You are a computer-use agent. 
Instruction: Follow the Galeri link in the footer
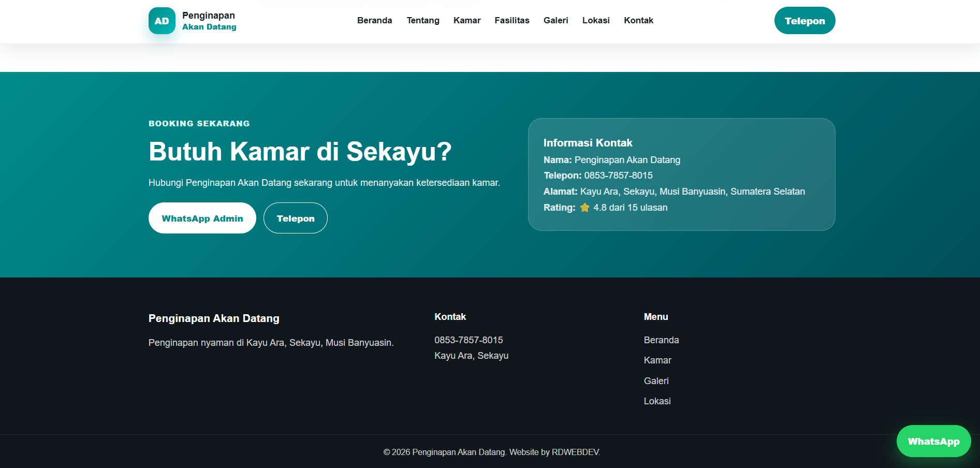pos(656,381)
